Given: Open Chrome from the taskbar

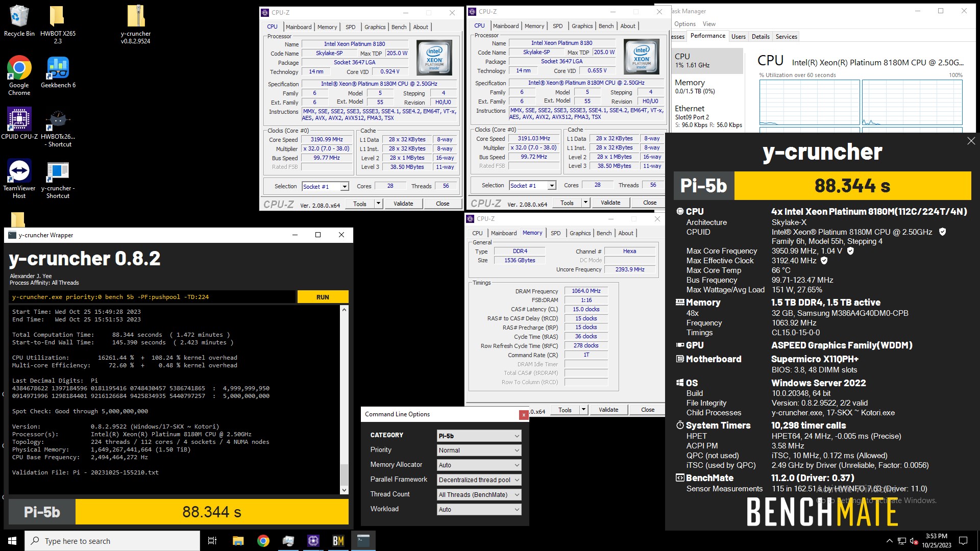Looking at the screenshot, I should (x=263, y=541).
